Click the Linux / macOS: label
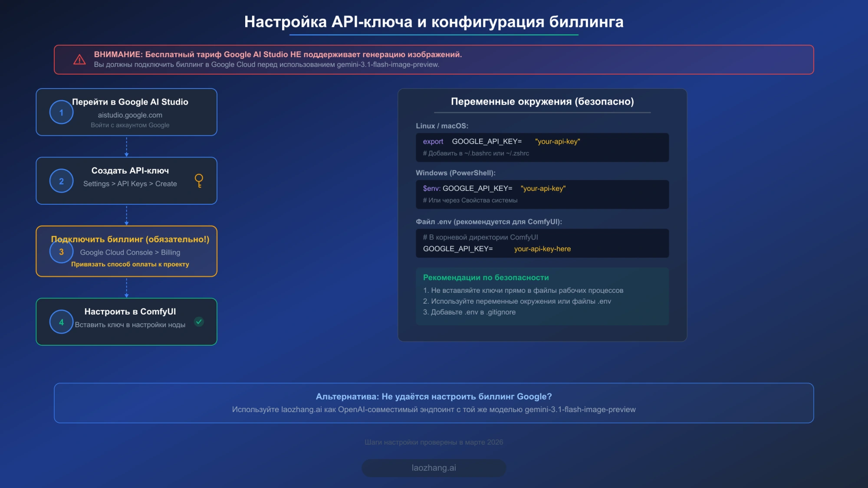The height and width of the screenshot is (488, 868). click(442, 126)
